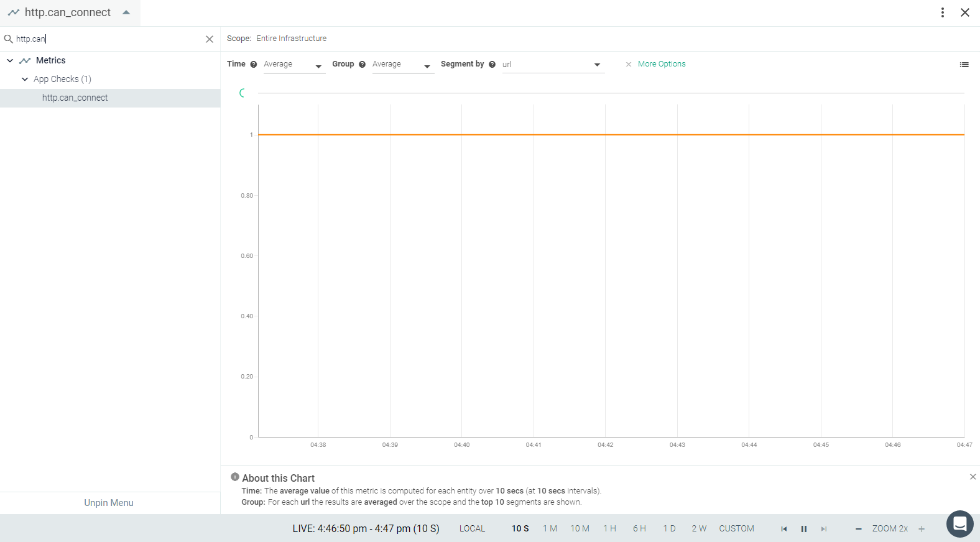
Task: Jump to previous time window
Action: pyautogui.click(x=784, y=529)
